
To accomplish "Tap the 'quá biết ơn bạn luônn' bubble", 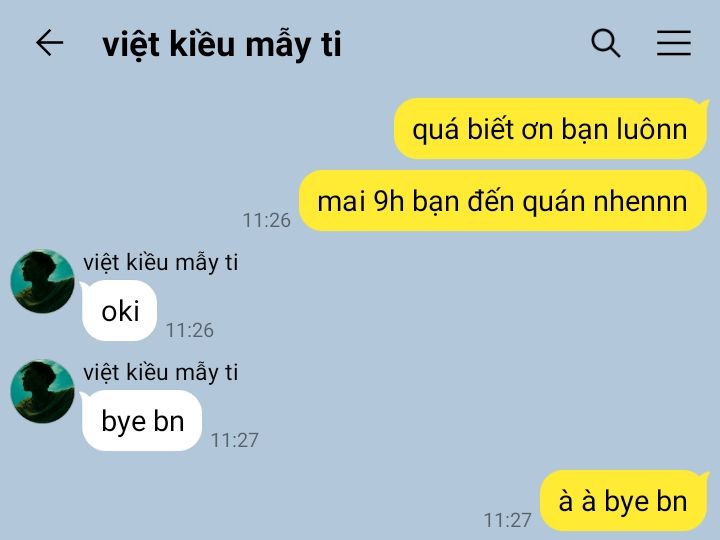I will pos(550,129).
